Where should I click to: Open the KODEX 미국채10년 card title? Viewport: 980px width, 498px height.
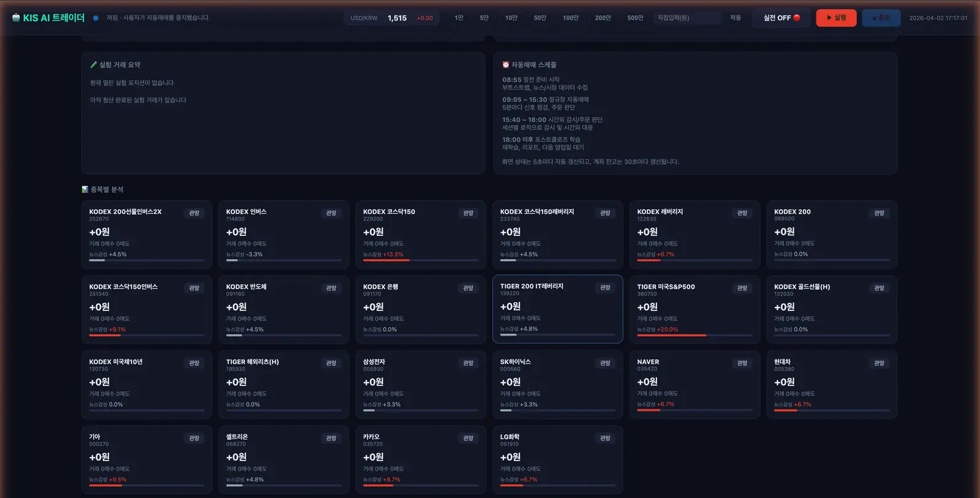(116, 362)
